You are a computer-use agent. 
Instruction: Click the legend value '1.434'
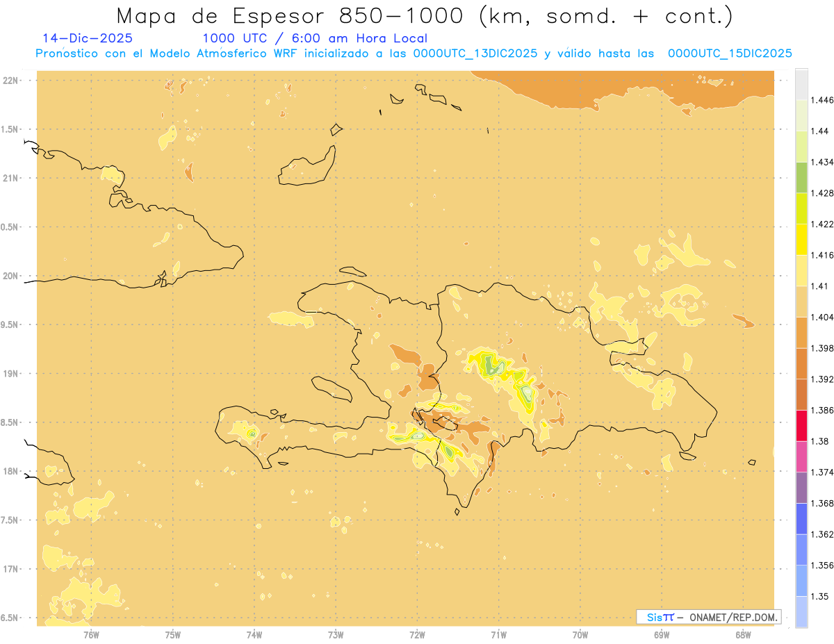coord(824,162)
